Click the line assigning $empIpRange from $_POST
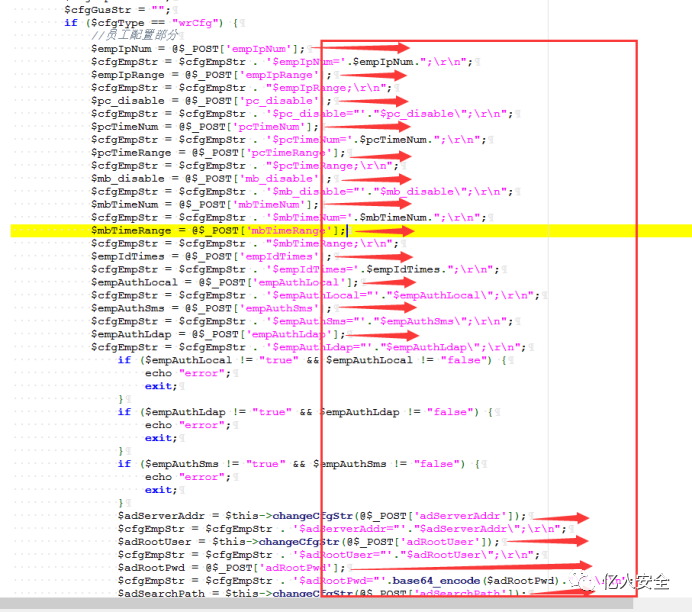The image size is (692, 612). [x=211, y=75]
